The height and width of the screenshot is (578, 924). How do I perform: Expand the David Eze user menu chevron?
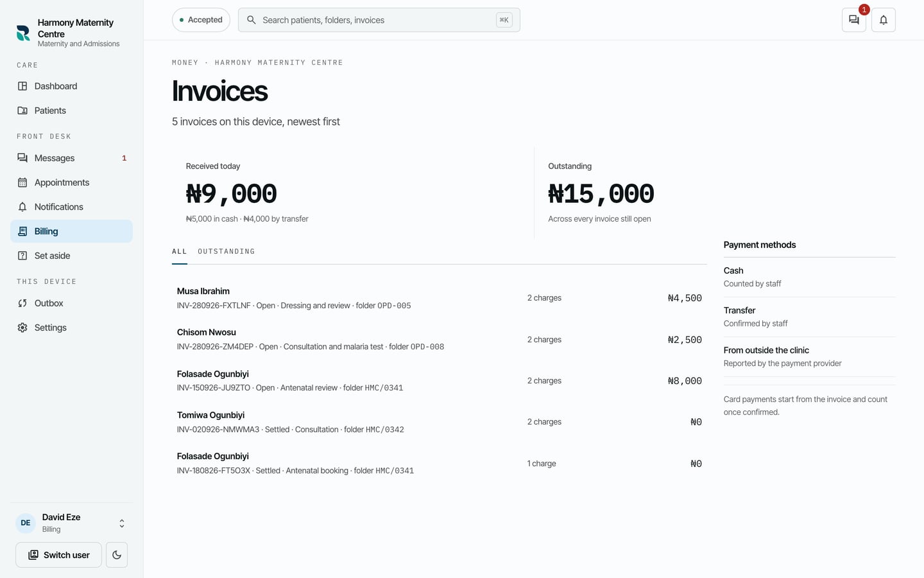point(122,523)
